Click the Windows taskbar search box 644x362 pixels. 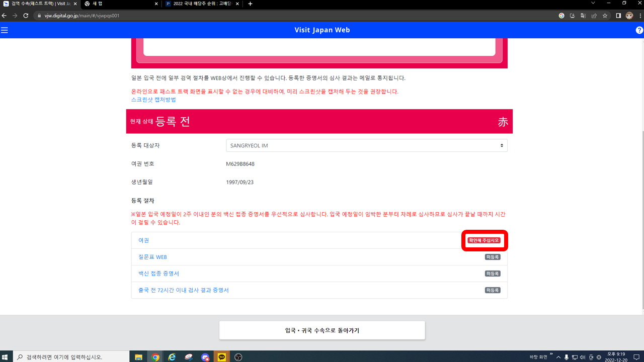click(70, 357)
